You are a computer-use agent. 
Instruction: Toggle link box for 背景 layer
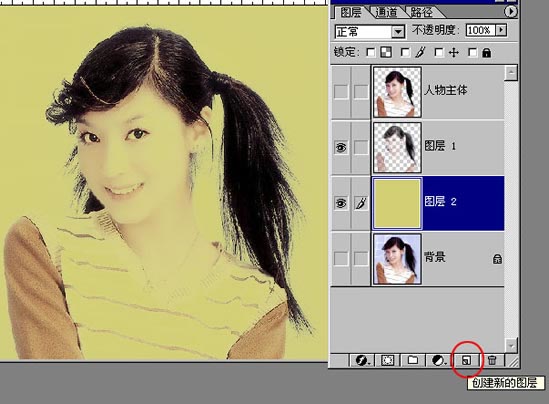click(361, 259)
